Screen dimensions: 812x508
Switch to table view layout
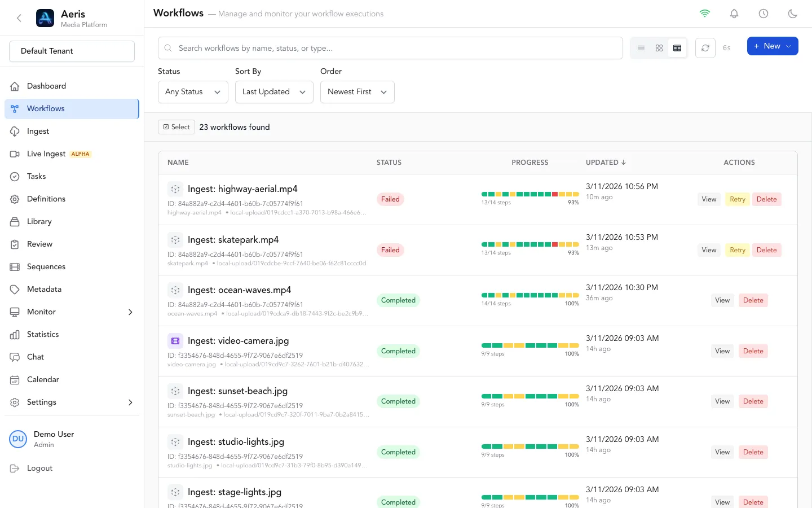point(677,49)
